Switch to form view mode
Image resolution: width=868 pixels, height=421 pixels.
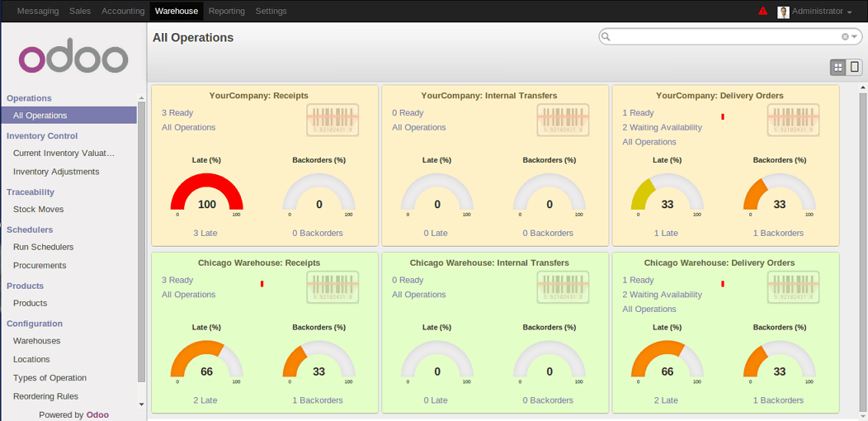click(x=855, y=68)
